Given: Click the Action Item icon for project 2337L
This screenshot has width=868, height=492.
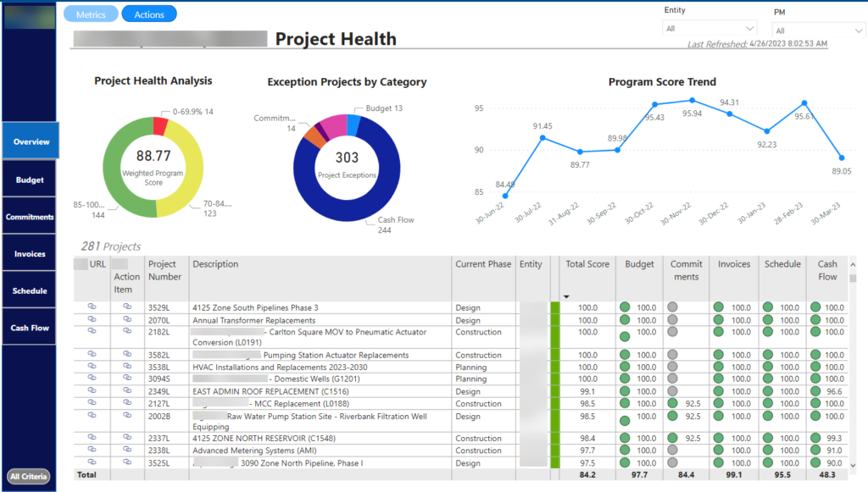Looking at the screenshot, I should [127, 438].
